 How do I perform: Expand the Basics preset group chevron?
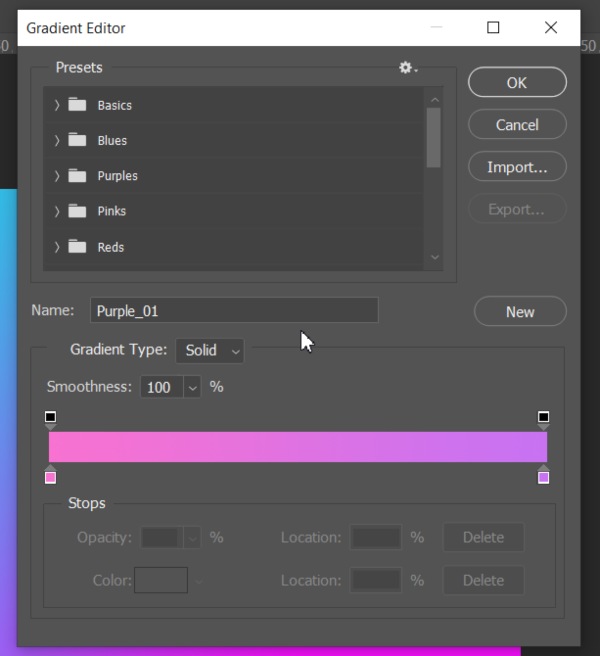(x=57, y=105)
